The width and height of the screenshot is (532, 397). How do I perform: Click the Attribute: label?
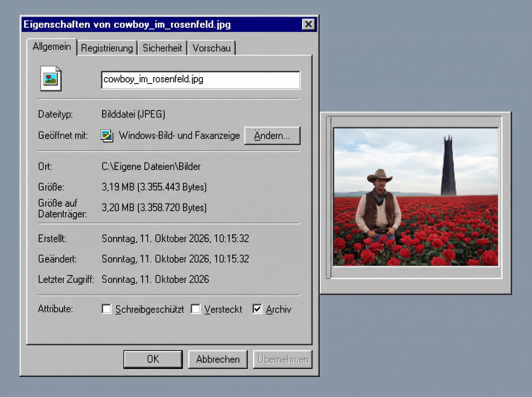coord(55,309)
